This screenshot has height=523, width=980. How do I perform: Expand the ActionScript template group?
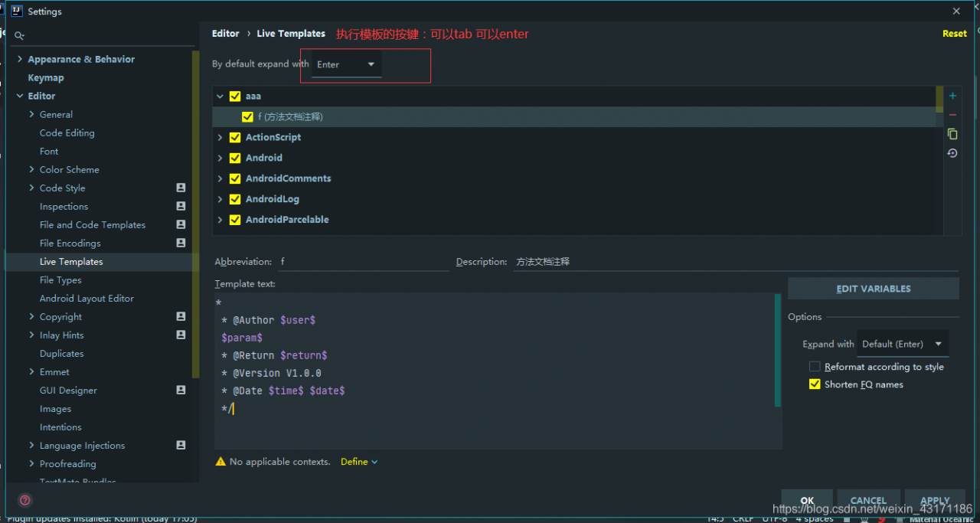coord(220,138)
